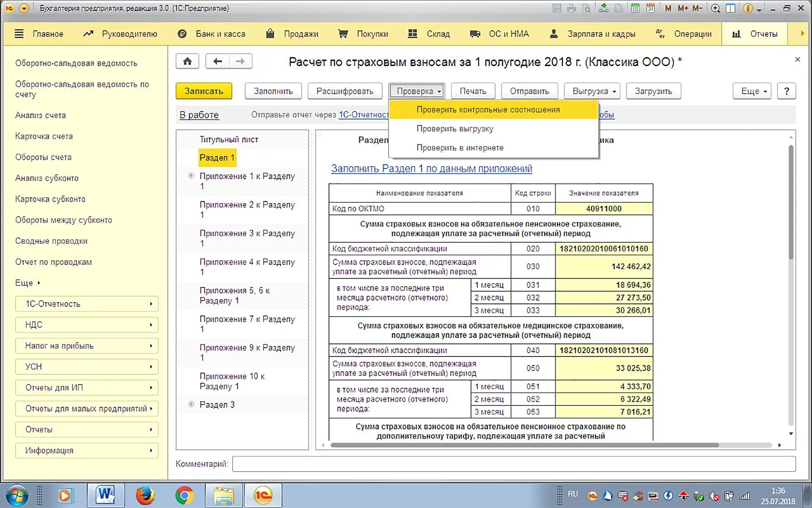Expand the УСН submenu

87,367
